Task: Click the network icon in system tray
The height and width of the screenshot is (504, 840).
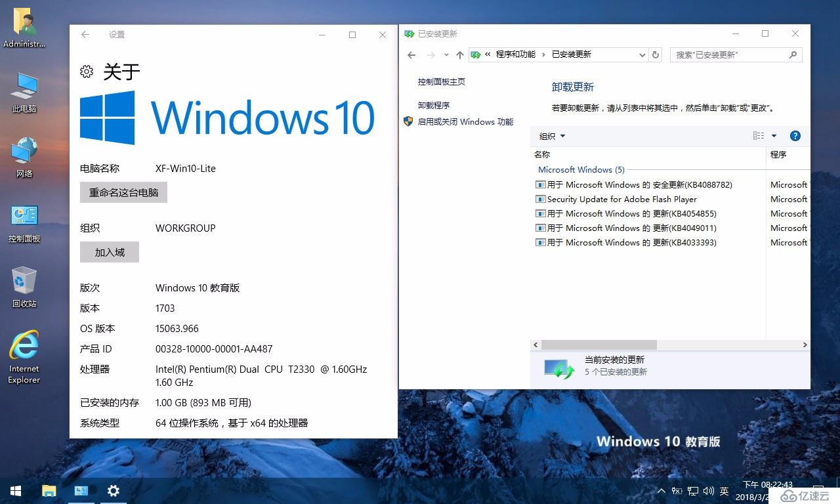Action: tap(693, 490)
